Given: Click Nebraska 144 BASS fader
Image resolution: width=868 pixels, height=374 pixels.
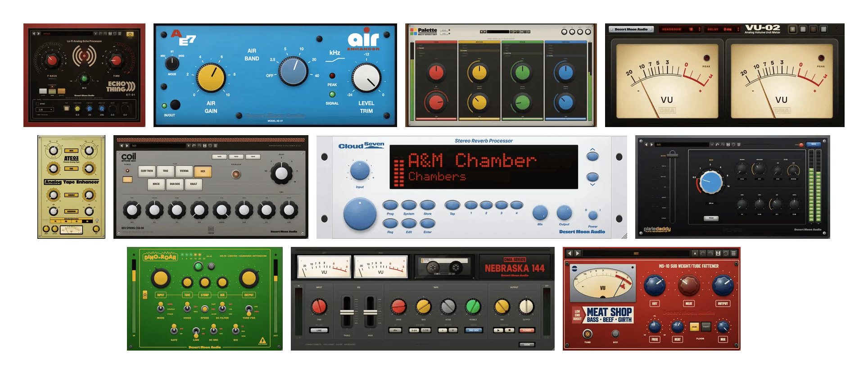Looking at the screenshot, I should click(370, 313).
